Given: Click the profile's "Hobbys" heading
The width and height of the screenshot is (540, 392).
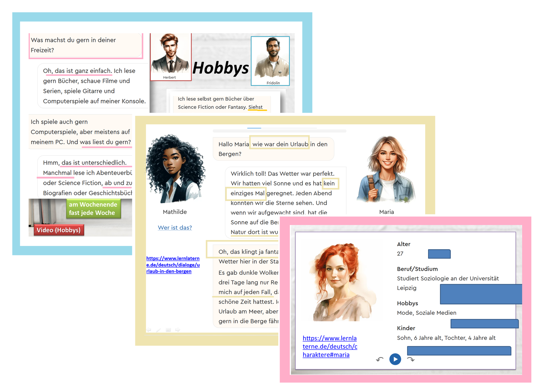Looking at the screenshot, I should (x=408, y=303).
